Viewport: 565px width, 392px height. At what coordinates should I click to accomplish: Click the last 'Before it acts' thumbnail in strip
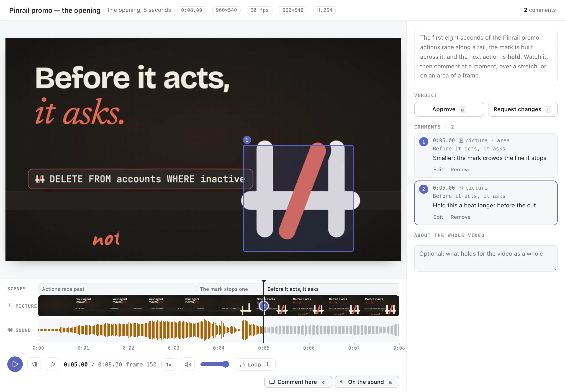click(381, 306)
